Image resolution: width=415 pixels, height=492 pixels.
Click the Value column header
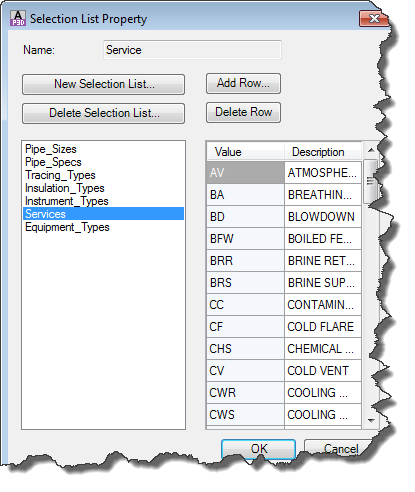click(x=245, y=152)
